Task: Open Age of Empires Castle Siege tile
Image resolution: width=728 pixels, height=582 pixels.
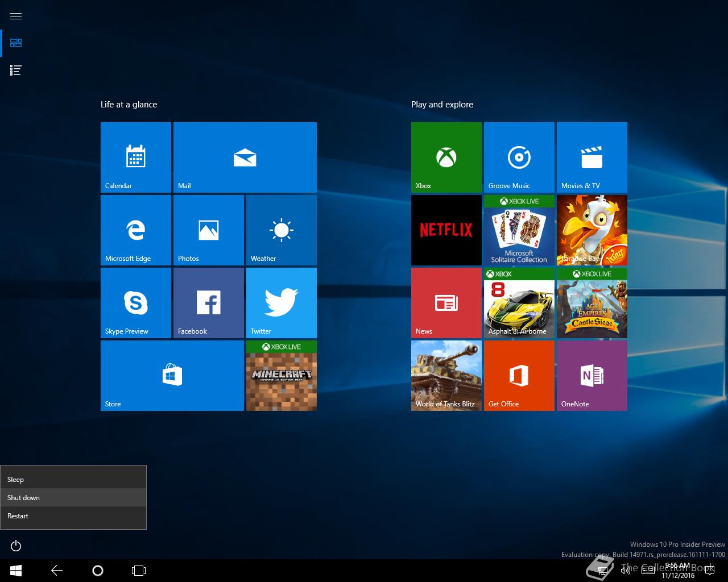Action: 592,303
